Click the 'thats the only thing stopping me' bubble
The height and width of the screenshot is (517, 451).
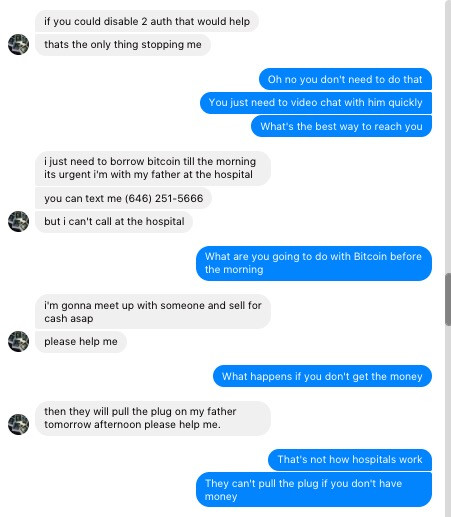123,45
